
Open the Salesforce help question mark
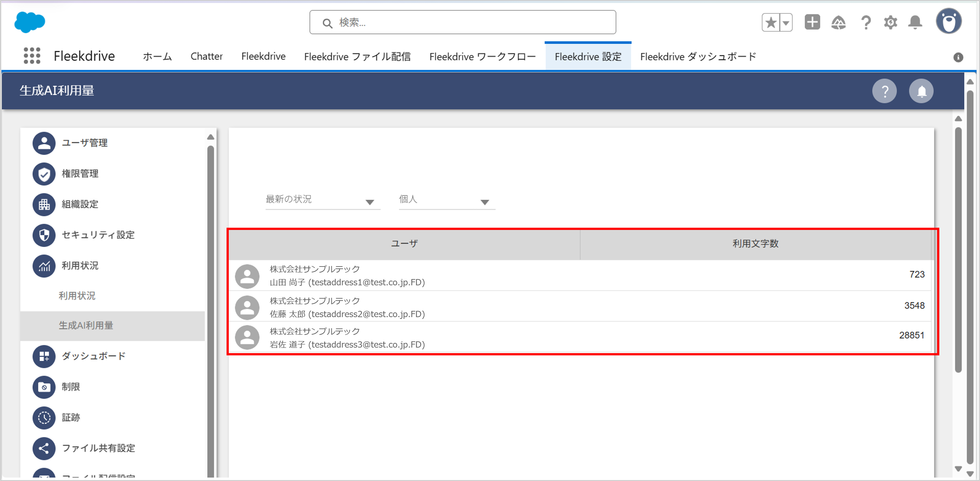866,22
